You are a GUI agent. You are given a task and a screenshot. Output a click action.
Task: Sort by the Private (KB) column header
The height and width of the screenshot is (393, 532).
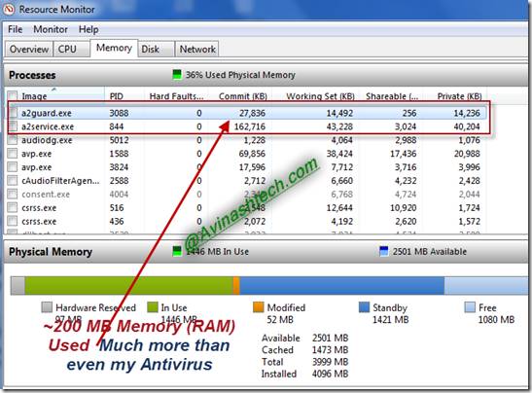460,96
